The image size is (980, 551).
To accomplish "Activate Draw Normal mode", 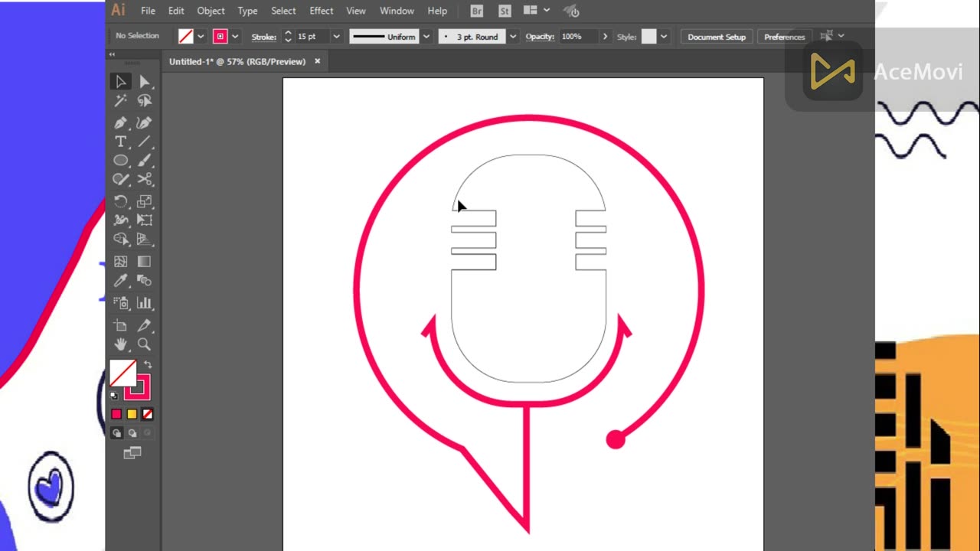I will click(x=116, y=433).
